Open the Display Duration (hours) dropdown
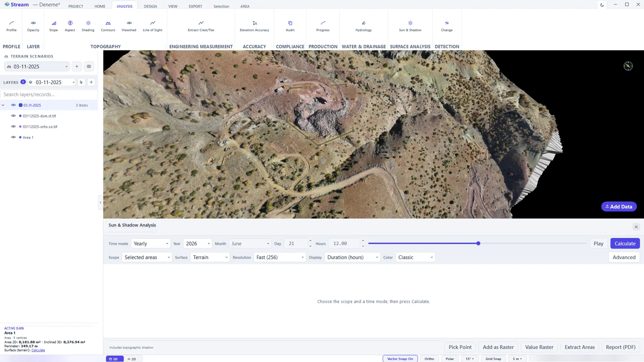Viewport: 644px width, 362px height. pyautogui.click(x=353, y=257)
